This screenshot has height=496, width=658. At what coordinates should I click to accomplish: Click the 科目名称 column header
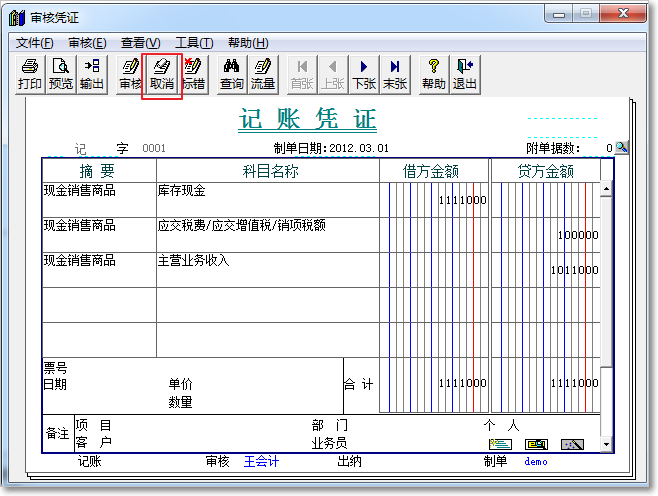click(268, 171)
